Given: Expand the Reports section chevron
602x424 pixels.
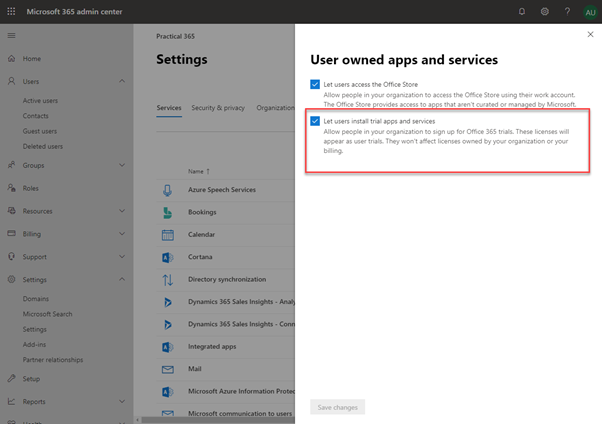Looking at the screenshot, I should [122, 401].
